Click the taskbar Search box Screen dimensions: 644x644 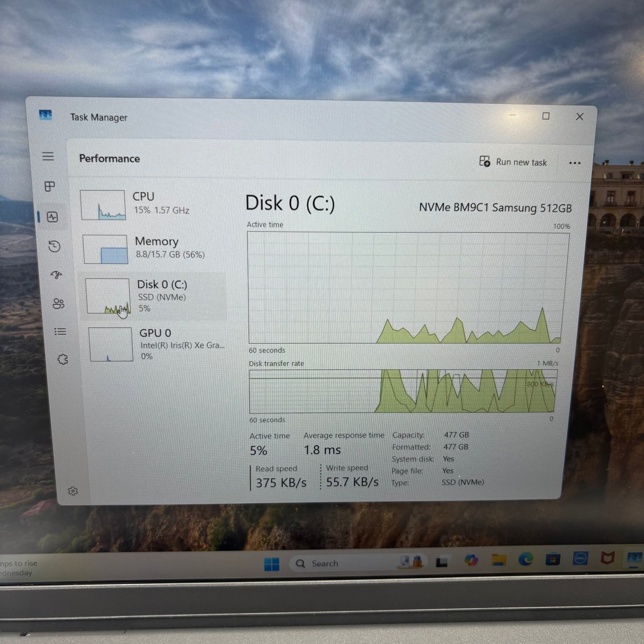click(358, 563)
